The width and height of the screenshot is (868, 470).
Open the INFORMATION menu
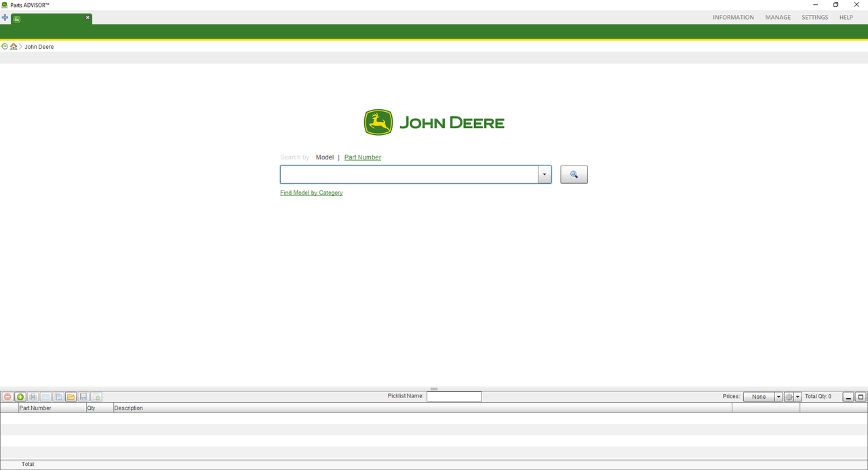(733, 18)
